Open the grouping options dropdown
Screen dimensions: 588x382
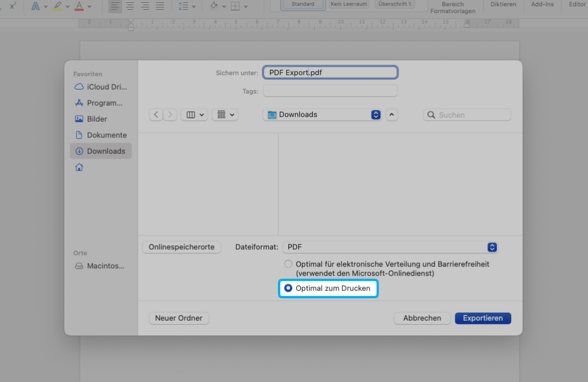pyautogui.click(x=225, y=115)
